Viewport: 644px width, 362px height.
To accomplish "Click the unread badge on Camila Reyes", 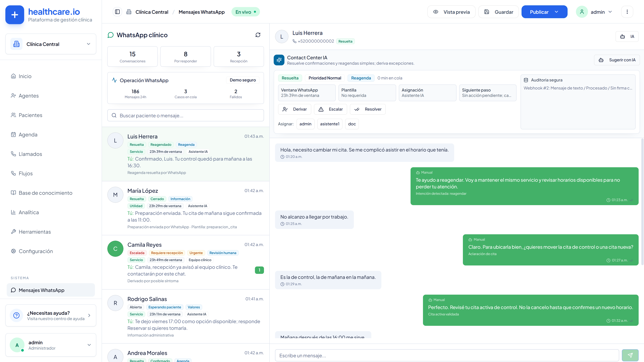I will (259, 270).
